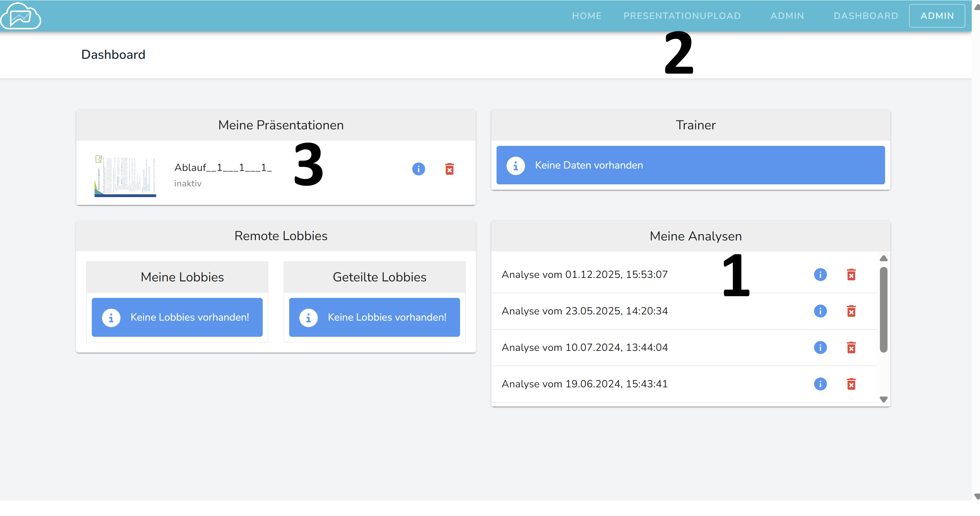The image size is (980, 516).
Task: Show info for analysis from 01.12.2025
Action: pyautogui.click(x=820, y=275)
